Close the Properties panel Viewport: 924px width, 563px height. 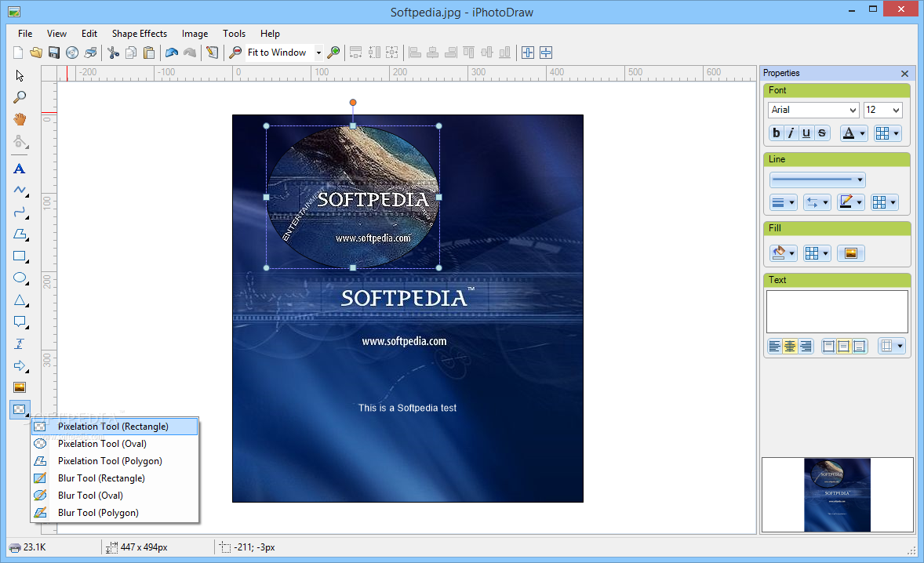(904, 73)
